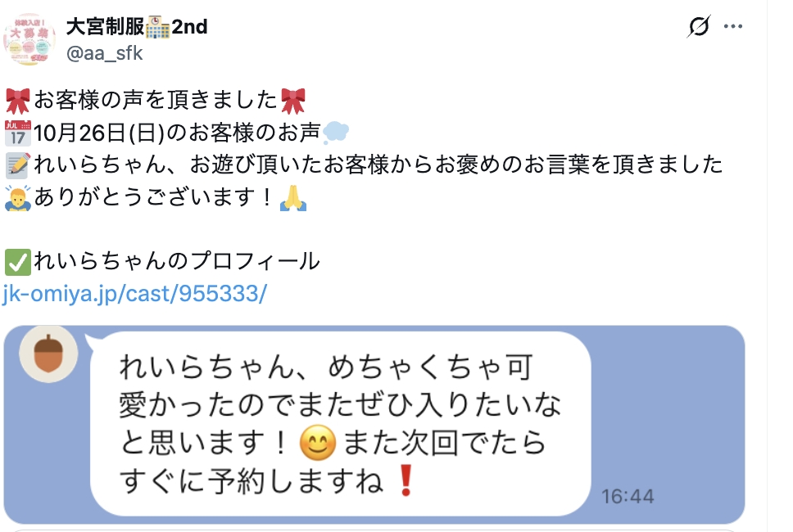The height and width of the screenshot is (532, 793).
Task: Click the ribbon emoji before お客様の声
Action: [18, 101]
